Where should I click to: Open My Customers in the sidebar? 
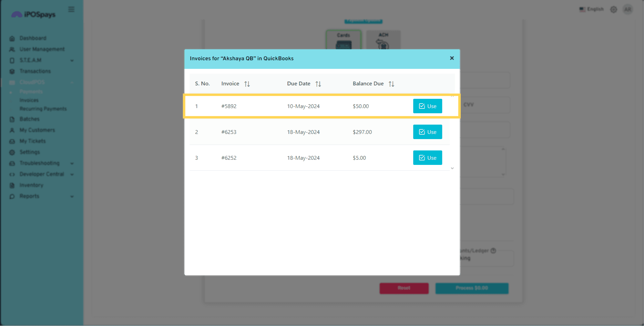37,130
